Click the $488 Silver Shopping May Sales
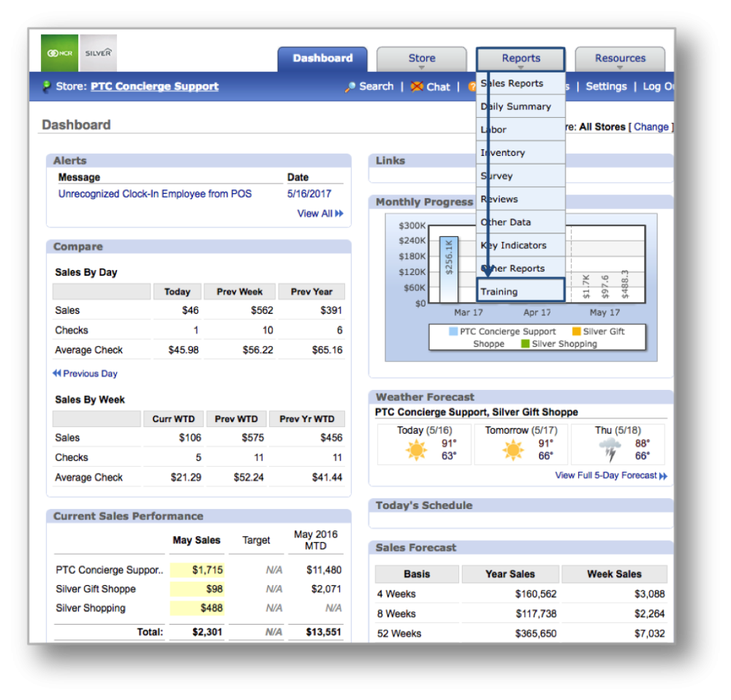The height and width of the screenshot is (700, 731). pos(197,608)
